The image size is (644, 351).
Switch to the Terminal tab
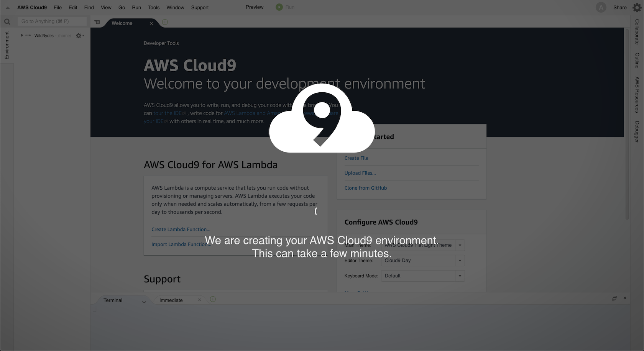113,300
